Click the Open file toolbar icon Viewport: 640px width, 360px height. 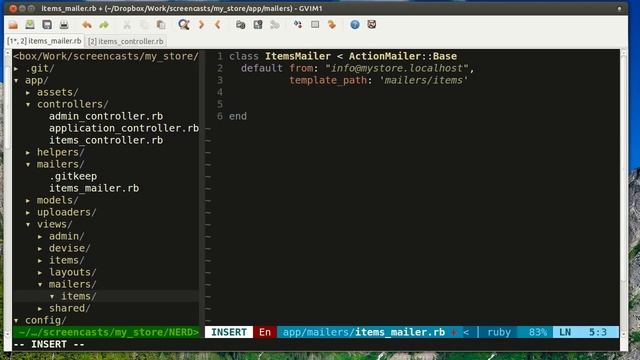(13, 25)
